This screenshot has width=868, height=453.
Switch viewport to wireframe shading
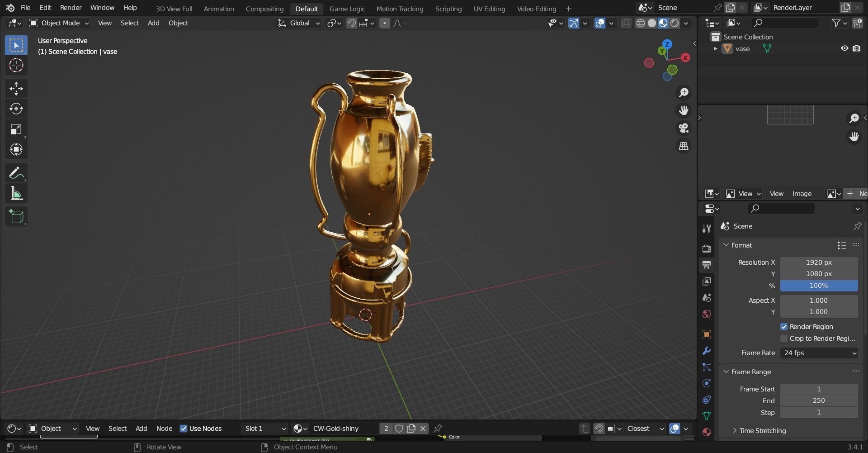click(x=641, y=23)
